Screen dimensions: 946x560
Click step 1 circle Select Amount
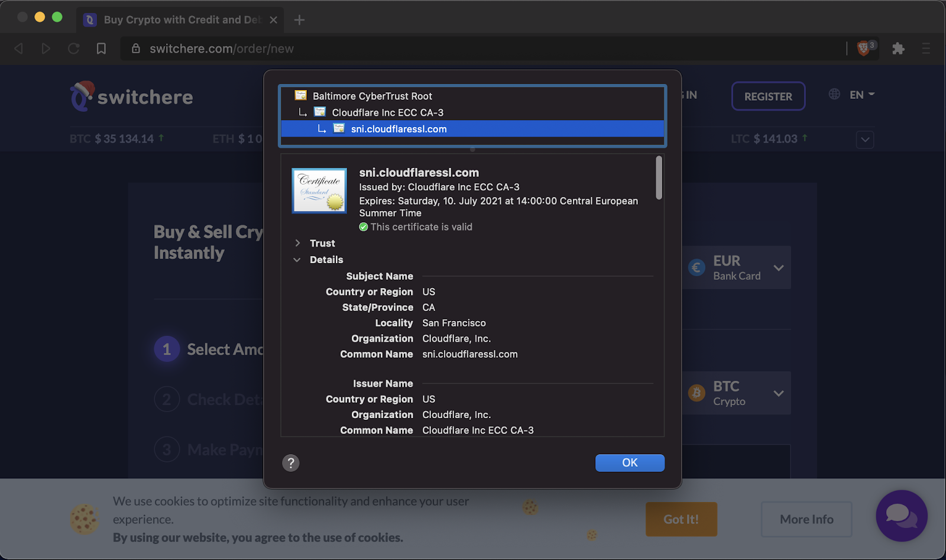point(167,349)
